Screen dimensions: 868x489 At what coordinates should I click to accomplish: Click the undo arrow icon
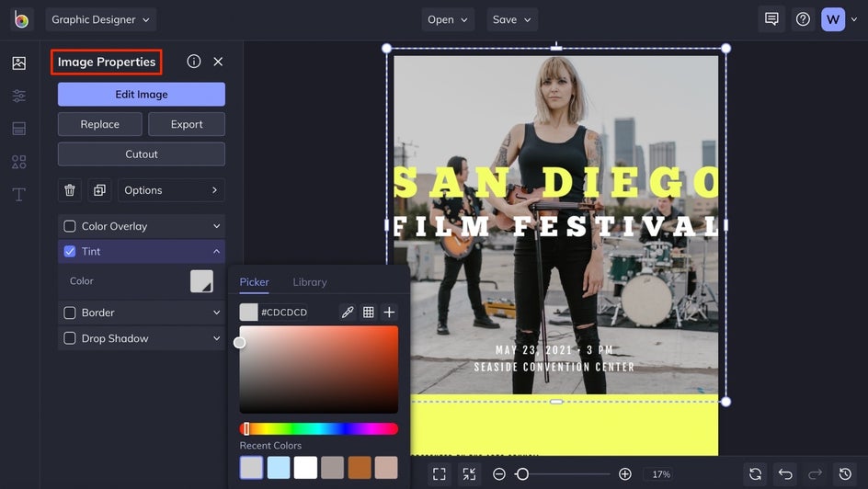785,474
